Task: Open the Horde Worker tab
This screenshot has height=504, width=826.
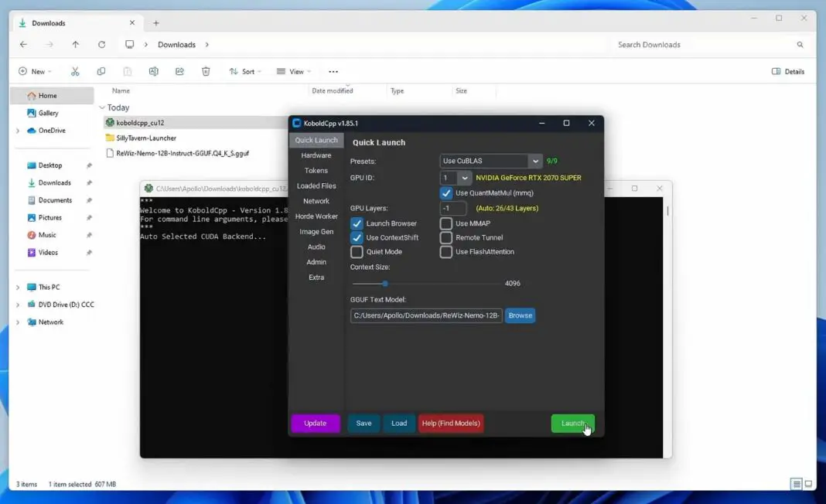Action: [x=316, y=216]
